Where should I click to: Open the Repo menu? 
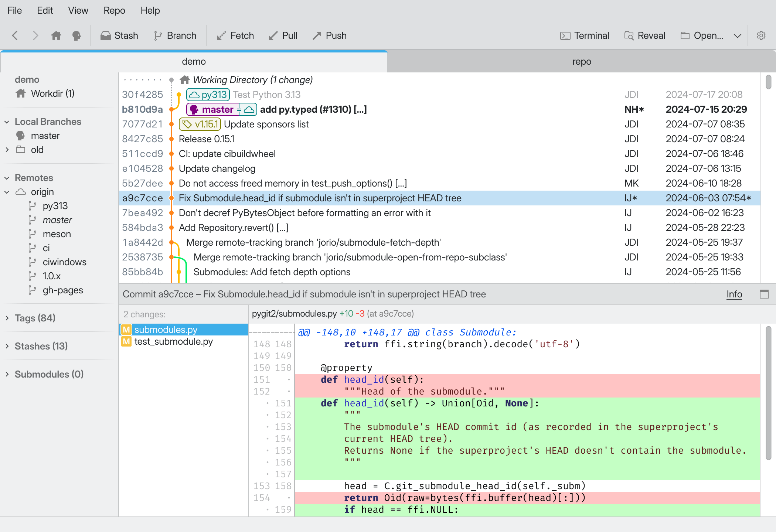coord(114,10)
